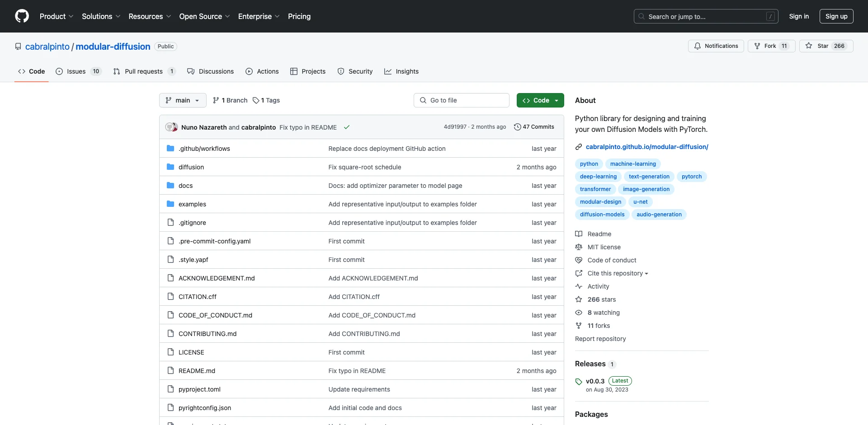Open the Pricing page
The image size is (868, 425).
[299, 16]
